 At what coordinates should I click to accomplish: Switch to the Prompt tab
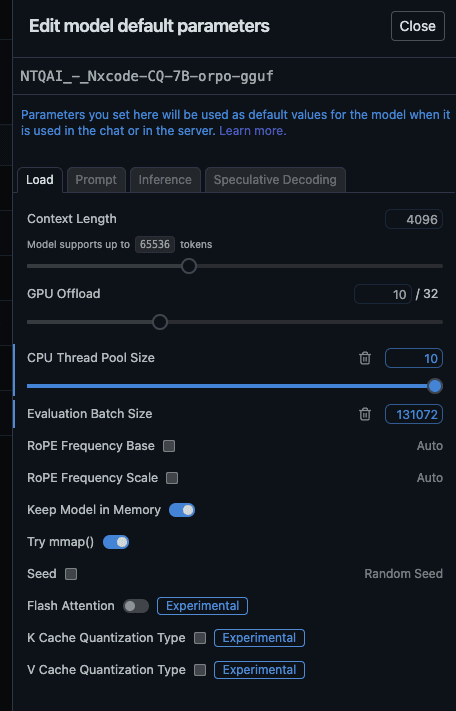click(96, 180)
